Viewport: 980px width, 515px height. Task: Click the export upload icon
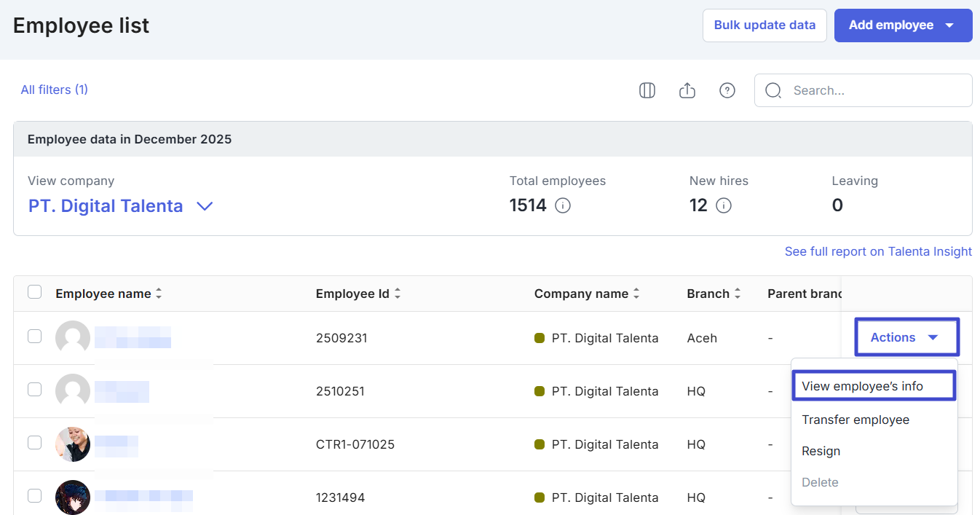point(687,90)
